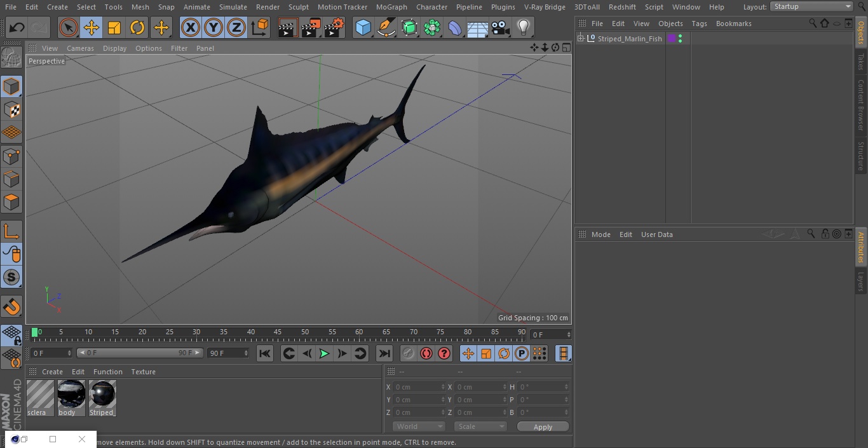The width and height of the screenshot is (868, 448).
Task: Toggle Position keyframe recording icon
Action: (x=468, y=353)
